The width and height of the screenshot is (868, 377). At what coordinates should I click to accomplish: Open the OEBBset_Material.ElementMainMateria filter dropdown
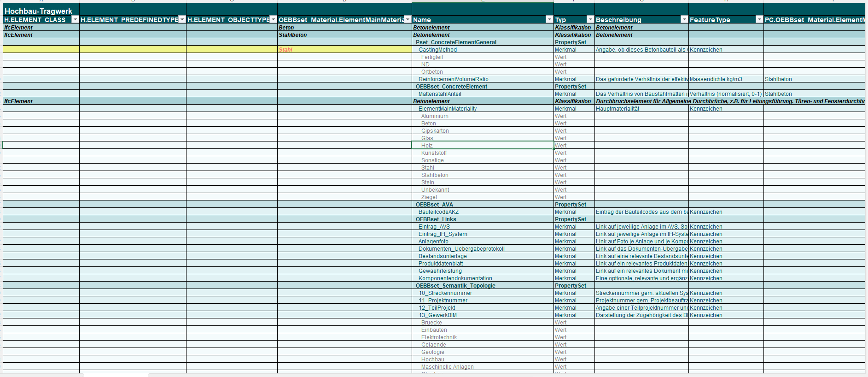click(x=408, y=19)
